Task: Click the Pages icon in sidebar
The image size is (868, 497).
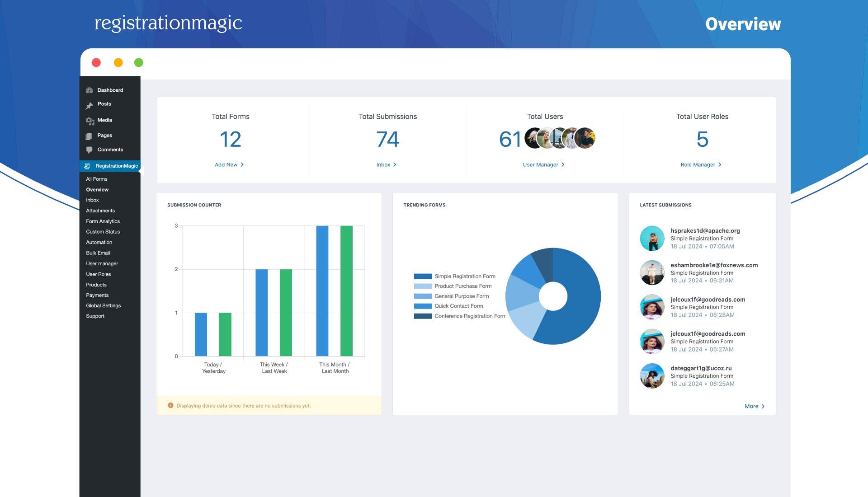Action: [89, 136]
